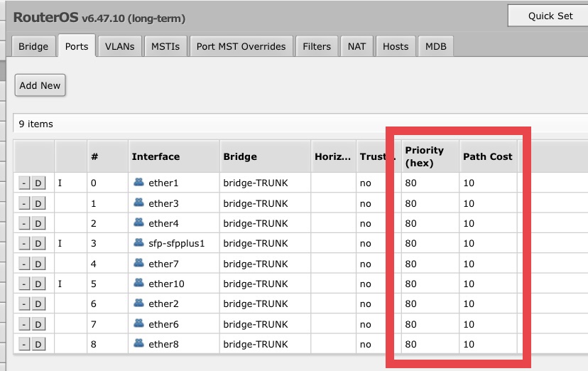
Task: Sort by Priority (hex) column header
Action: pos(430,156)
